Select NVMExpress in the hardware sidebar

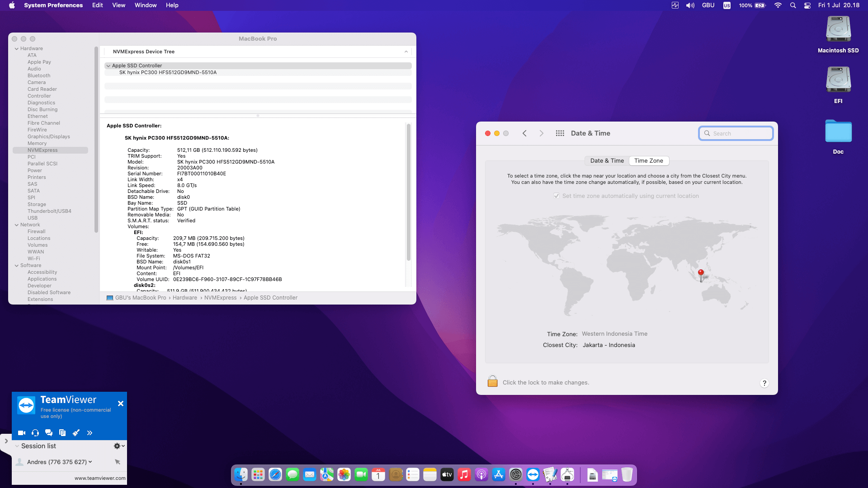coord(50,150)
